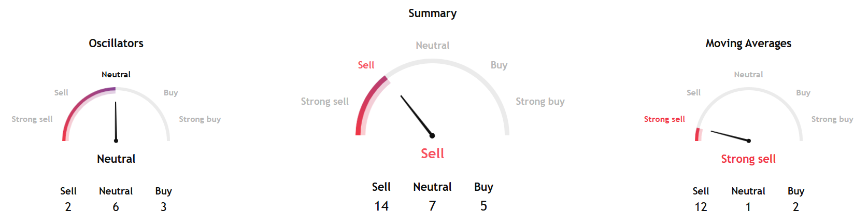Click the Summary gauge needle
The height and width of the screenshot is (223, 868).
pyautogui.click(x=416, y=115)
